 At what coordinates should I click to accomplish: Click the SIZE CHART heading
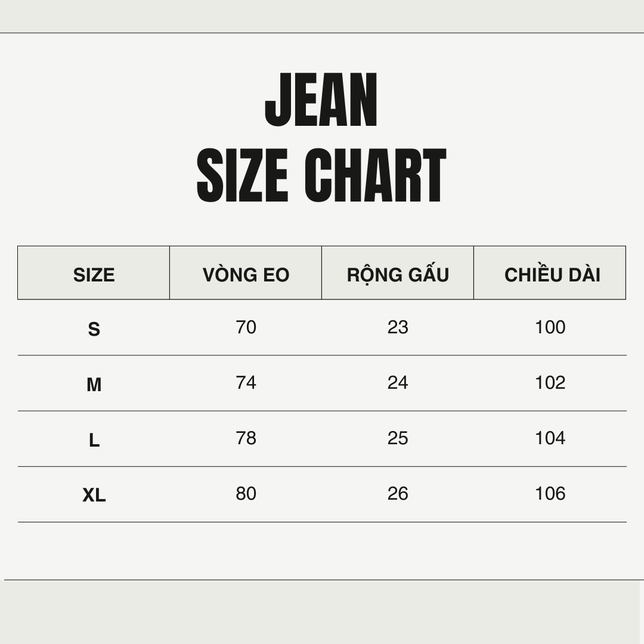pyautogui.click(x=321, y=175)
